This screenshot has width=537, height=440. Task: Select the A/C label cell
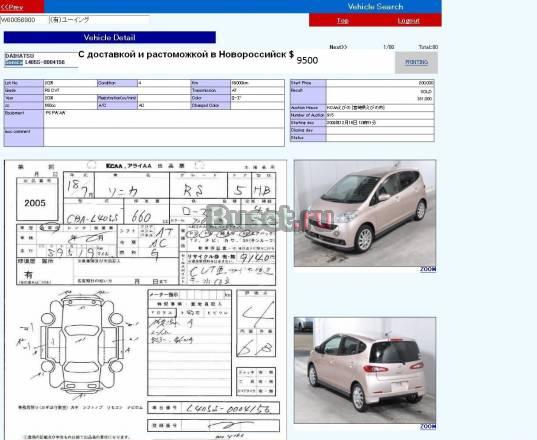click(x=117, y=106)
